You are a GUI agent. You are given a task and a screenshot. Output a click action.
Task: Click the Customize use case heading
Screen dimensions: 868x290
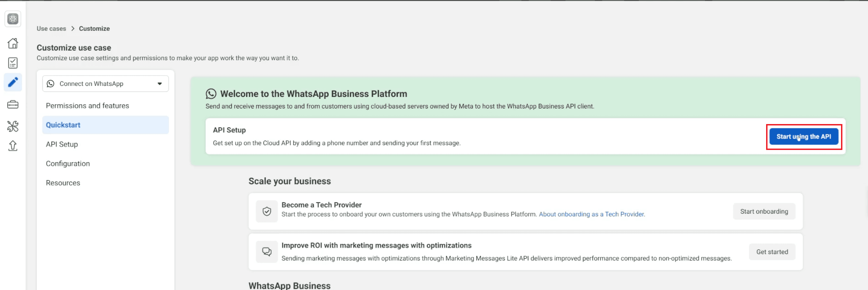tap(74, 48)
